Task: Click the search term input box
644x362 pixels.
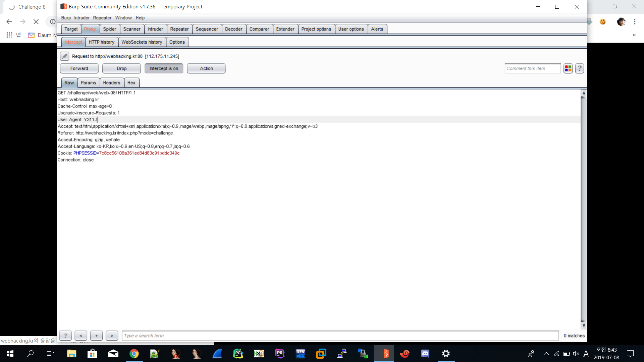Action: 340,336
